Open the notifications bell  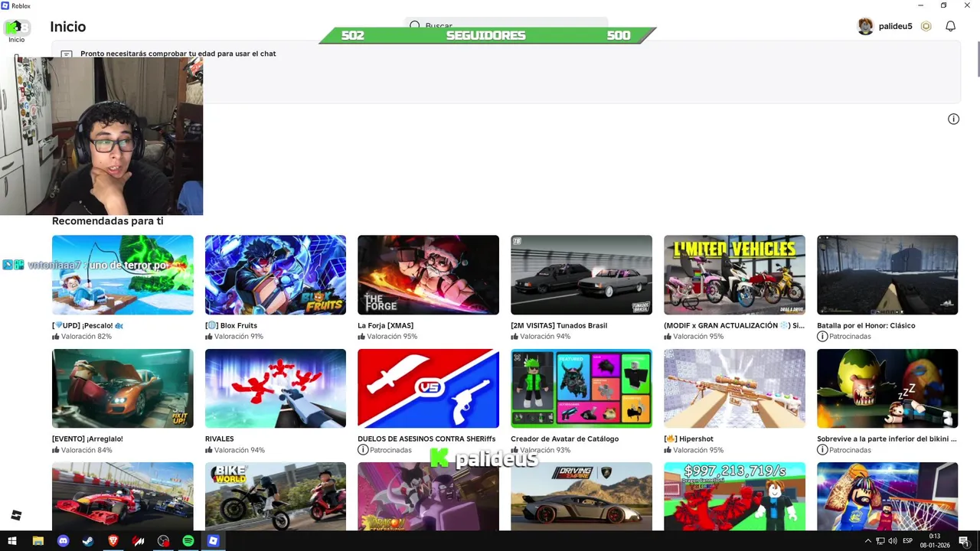click(x=950, y=26)
